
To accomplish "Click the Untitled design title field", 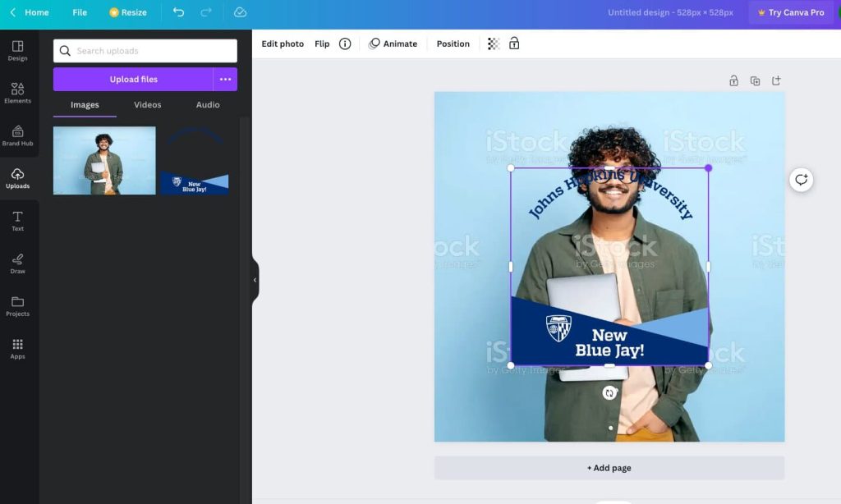I will pyautogui.click(x=670, y=12).
